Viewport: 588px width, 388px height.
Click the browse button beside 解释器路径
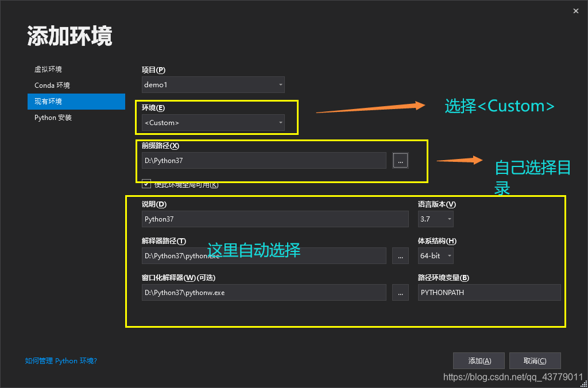tap(400, 255)
